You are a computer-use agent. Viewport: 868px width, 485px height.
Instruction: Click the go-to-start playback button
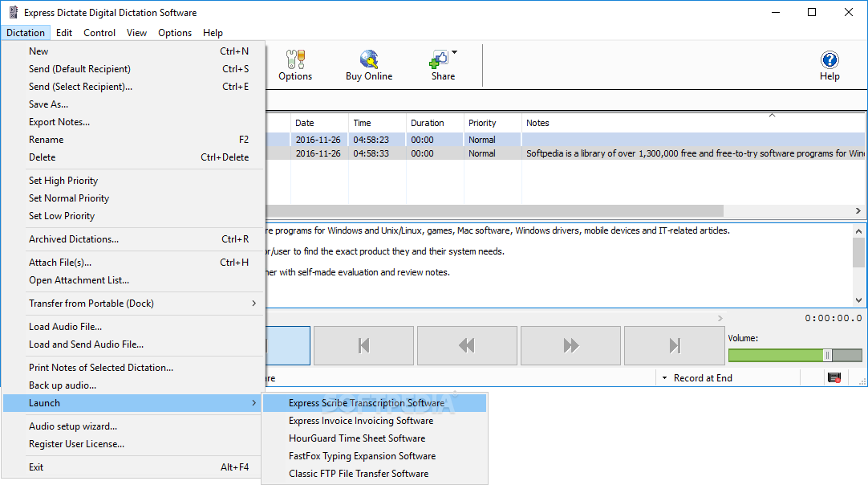coord(363,345)
